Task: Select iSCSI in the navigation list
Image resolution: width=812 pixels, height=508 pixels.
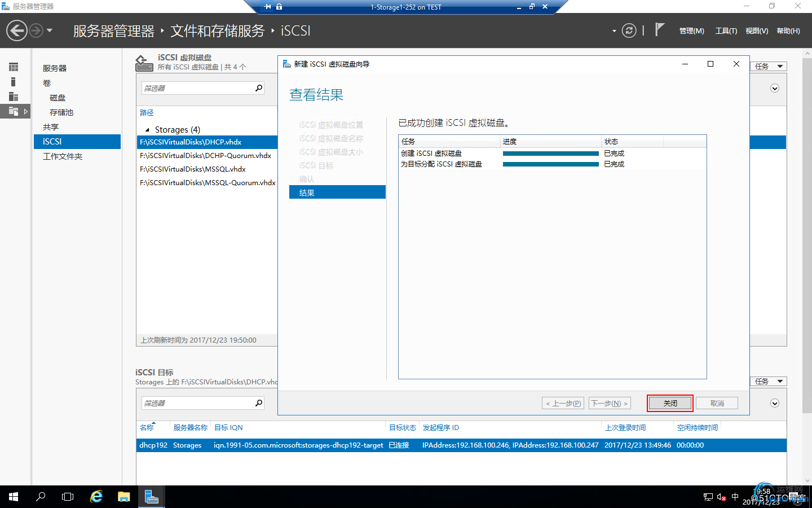Action: (77, 142)
